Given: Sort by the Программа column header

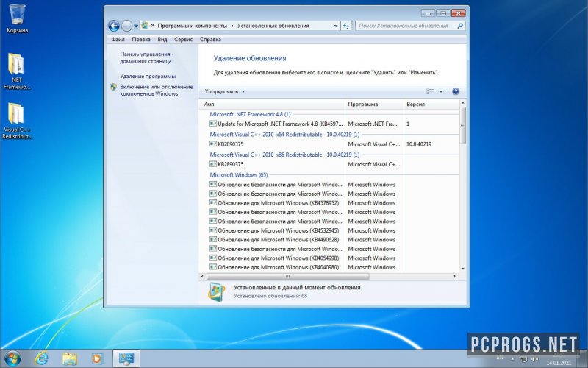Looking at the screenshot, I should point(374,104).
